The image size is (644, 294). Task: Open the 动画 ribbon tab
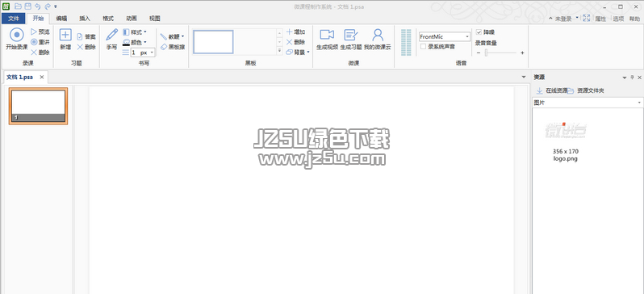pyautogui.click(x=132, y=19)
